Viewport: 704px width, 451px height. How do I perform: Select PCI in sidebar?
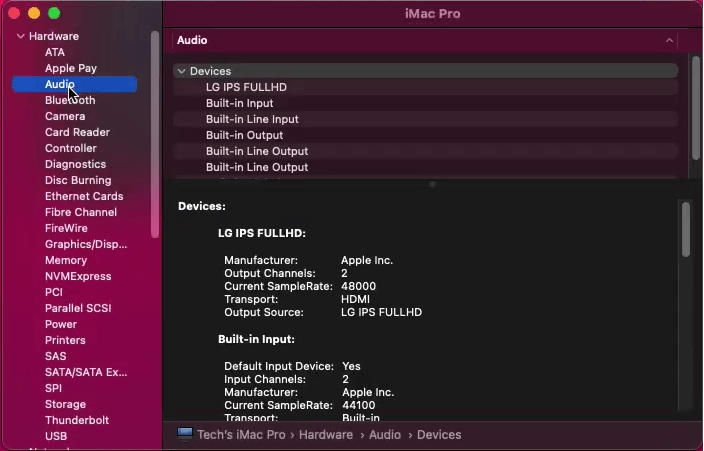54,292
